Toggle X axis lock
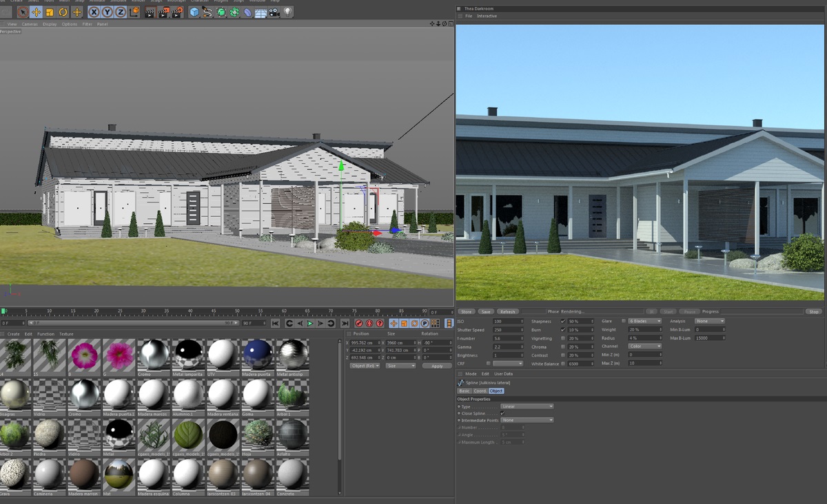Image resolution: width=827 pixels, height=504 pixels. coord(94,12)
